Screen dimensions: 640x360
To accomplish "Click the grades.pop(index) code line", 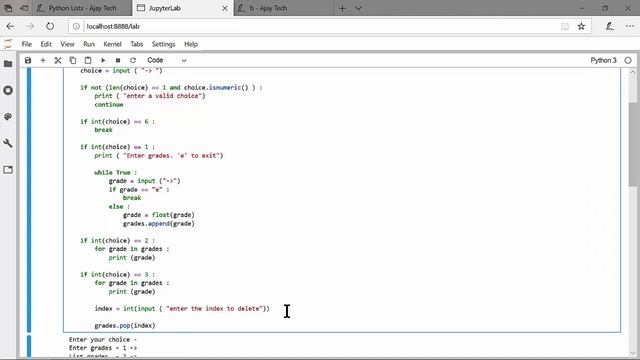I will coord(125,325).
